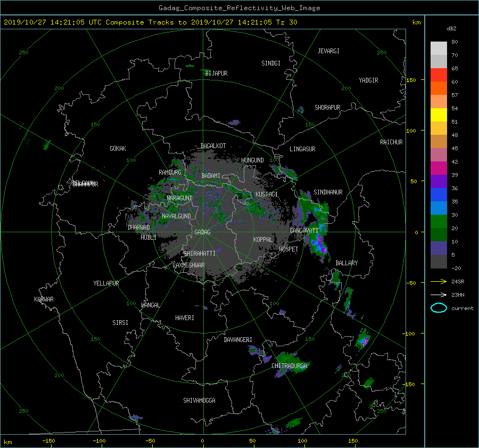This screenshot has height=448, width=479.
Task: Pick the pink 42-45 dBZ swatch
Action: 439,155
